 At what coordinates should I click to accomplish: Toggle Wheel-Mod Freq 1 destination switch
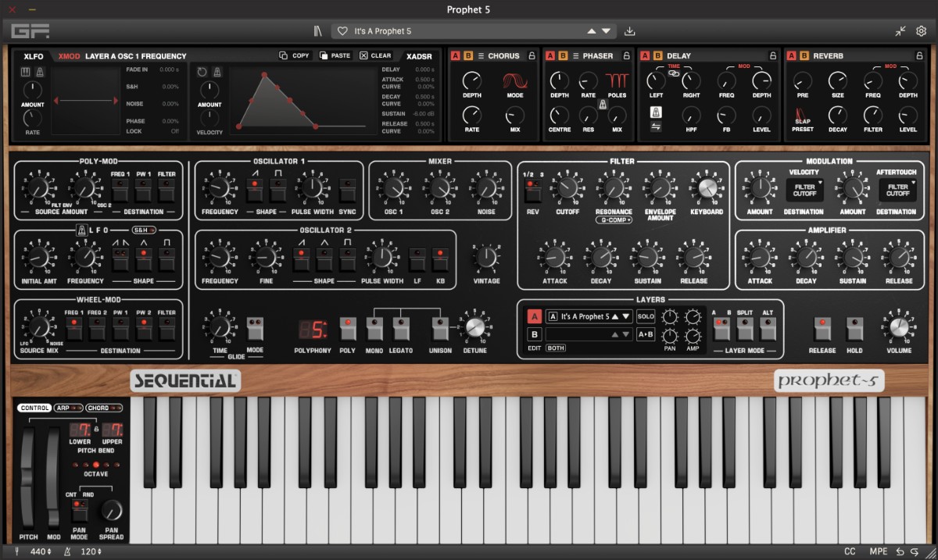73,329
